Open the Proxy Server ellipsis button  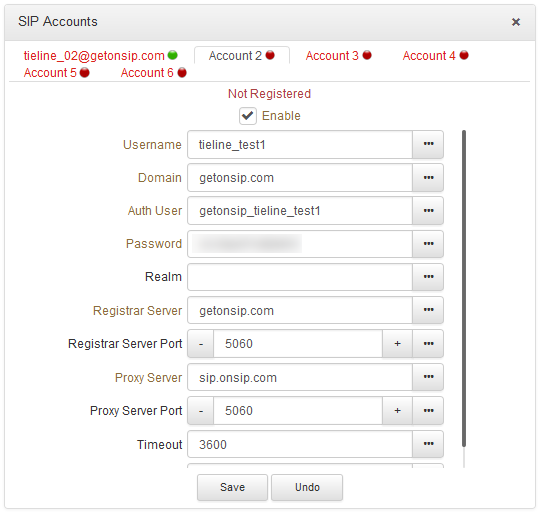coord(428,377)
